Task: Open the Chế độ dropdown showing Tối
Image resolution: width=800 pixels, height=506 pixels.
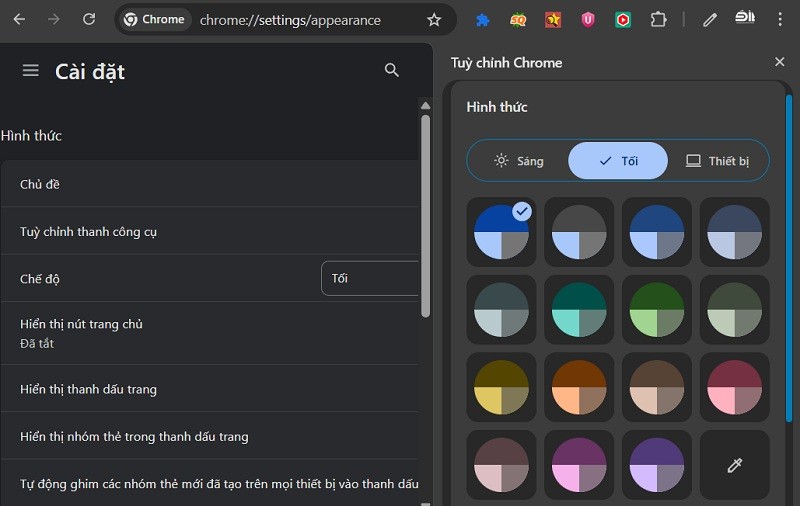Action: (370, 279)
